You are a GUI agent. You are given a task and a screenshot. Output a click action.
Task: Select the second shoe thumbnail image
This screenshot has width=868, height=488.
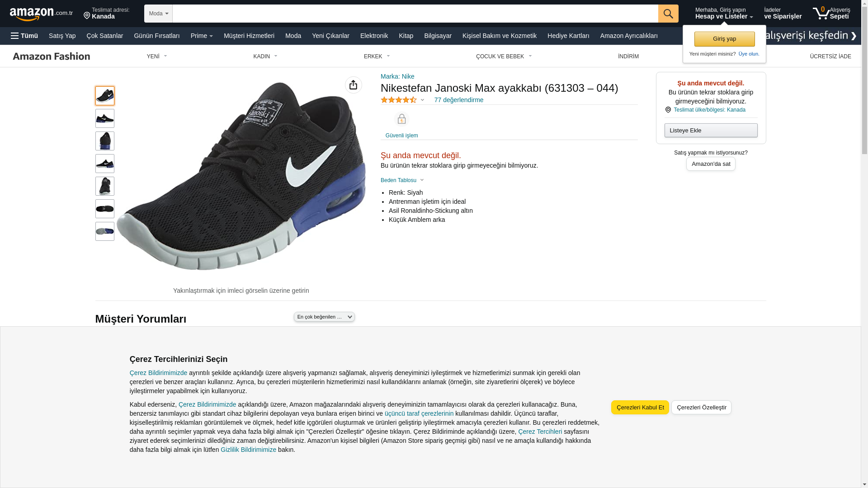(105, 118)
